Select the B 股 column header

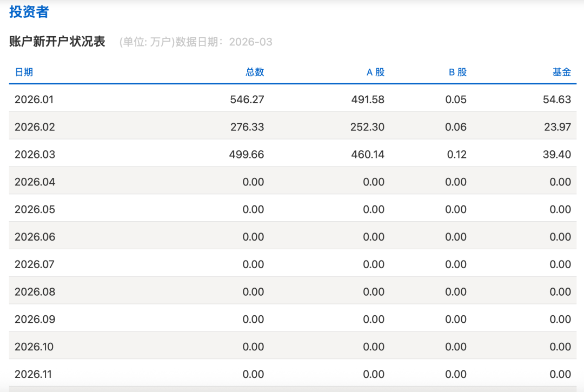(457, 72)
